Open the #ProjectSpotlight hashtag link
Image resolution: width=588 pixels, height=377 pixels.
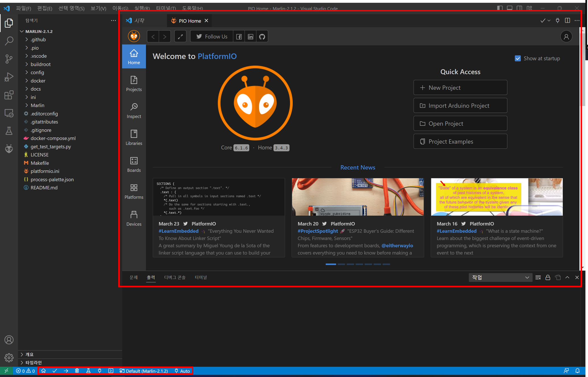point(318,231)
